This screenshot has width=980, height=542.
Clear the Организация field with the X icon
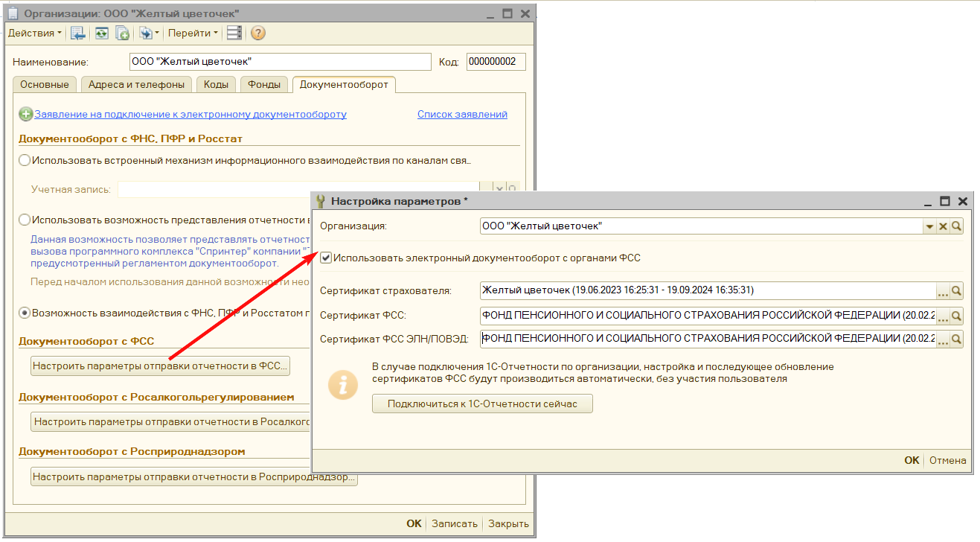click(x=943, y=226)
